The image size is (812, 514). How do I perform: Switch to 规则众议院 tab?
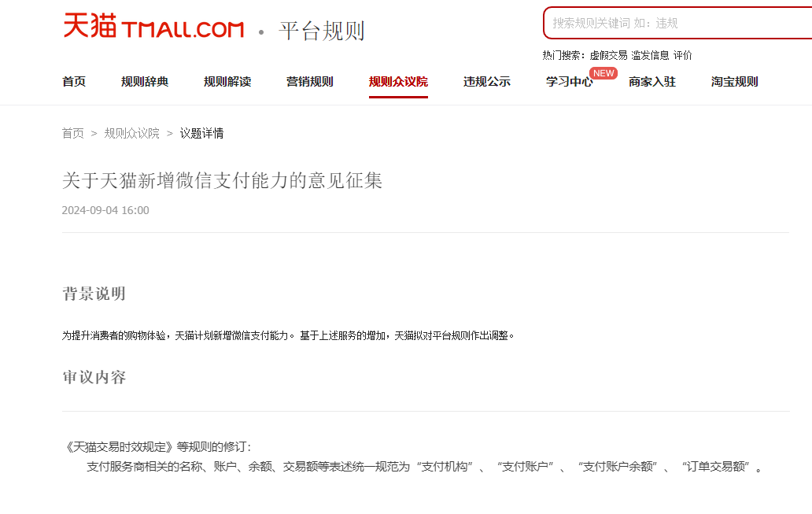(x=398, y=82)
